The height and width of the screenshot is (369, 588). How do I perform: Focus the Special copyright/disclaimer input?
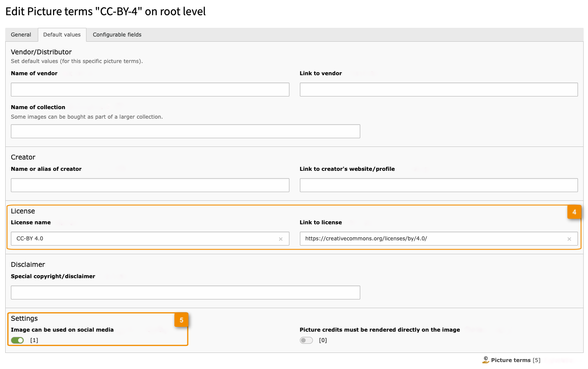185,293
